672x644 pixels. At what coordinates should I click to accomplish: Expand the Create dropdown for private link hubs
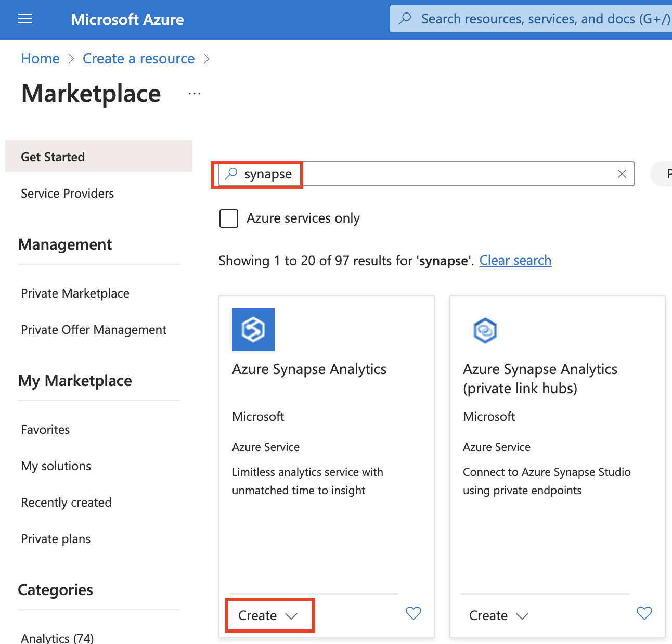point(499,615)
